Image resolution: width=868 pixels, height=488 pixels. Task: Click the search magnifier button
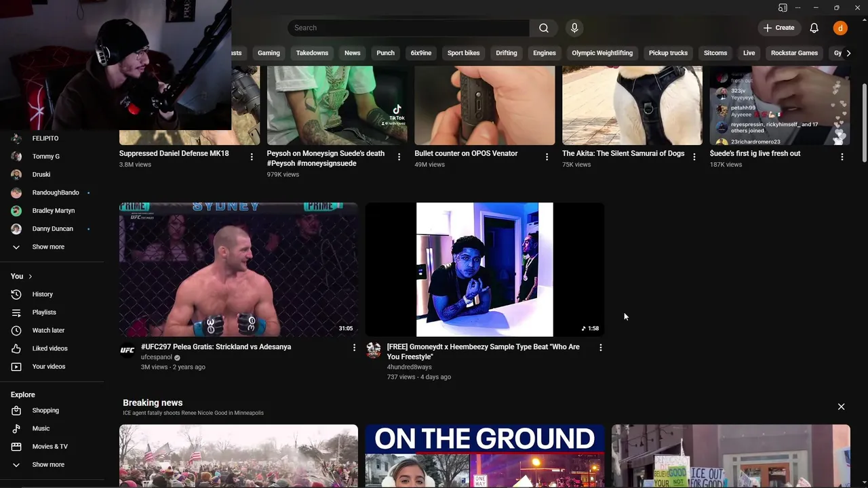pos(544,28)
